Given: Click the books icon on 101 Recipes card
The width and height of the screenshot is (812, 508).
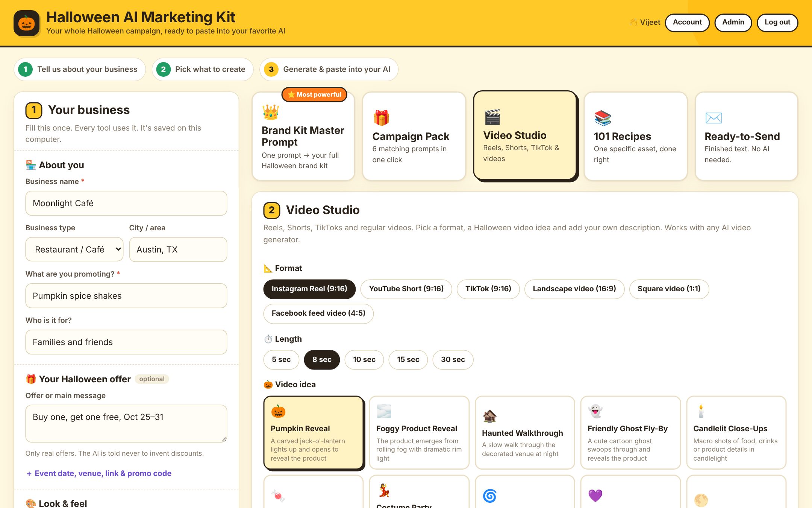Looking at the screenshot, I should tap(603, 118).
